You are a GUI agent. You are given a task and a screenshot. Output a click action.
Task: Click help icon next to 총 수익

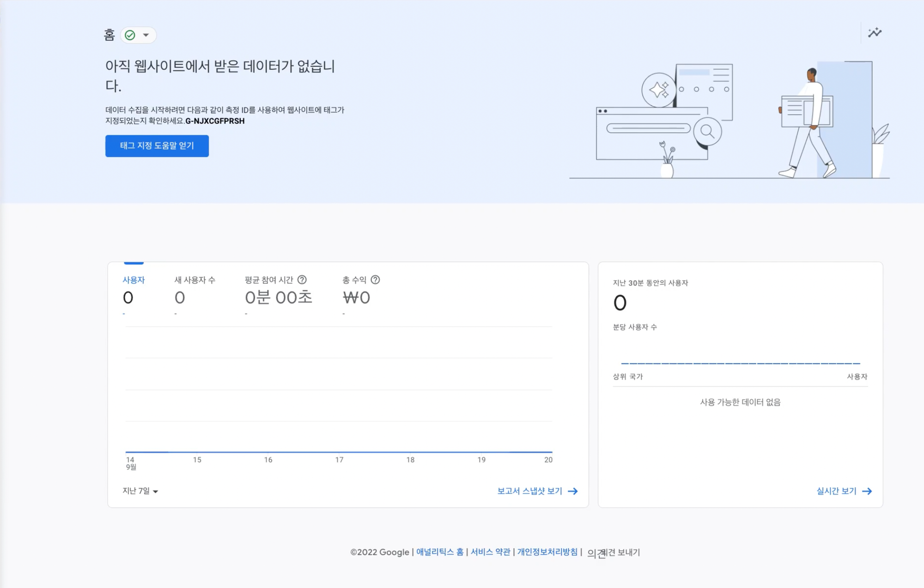(x=375, y=280)
